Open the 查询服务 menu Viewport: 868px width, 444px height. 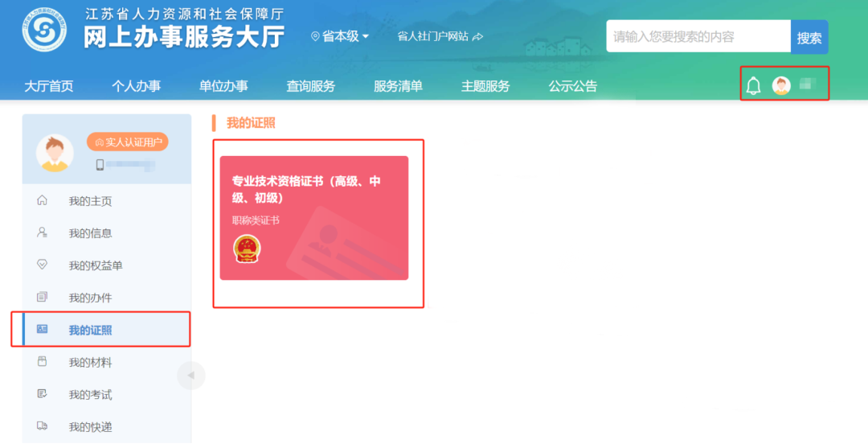pos(310,86)
